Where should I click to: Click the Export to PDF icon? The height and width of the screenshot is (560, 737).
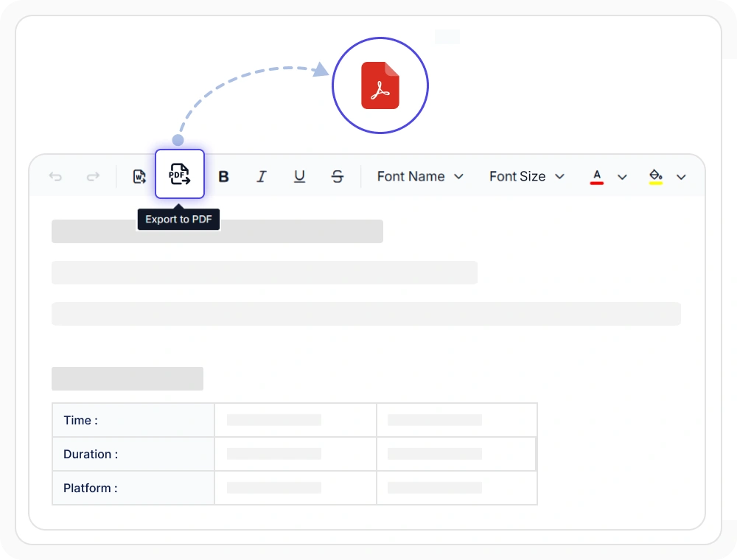point(180,174)
